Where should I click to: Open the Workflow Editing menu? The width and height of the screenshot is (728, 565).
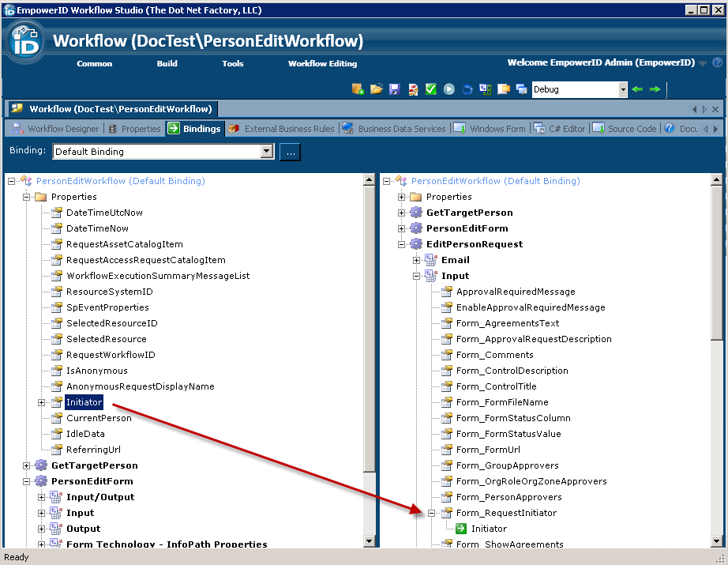(322, 63)
